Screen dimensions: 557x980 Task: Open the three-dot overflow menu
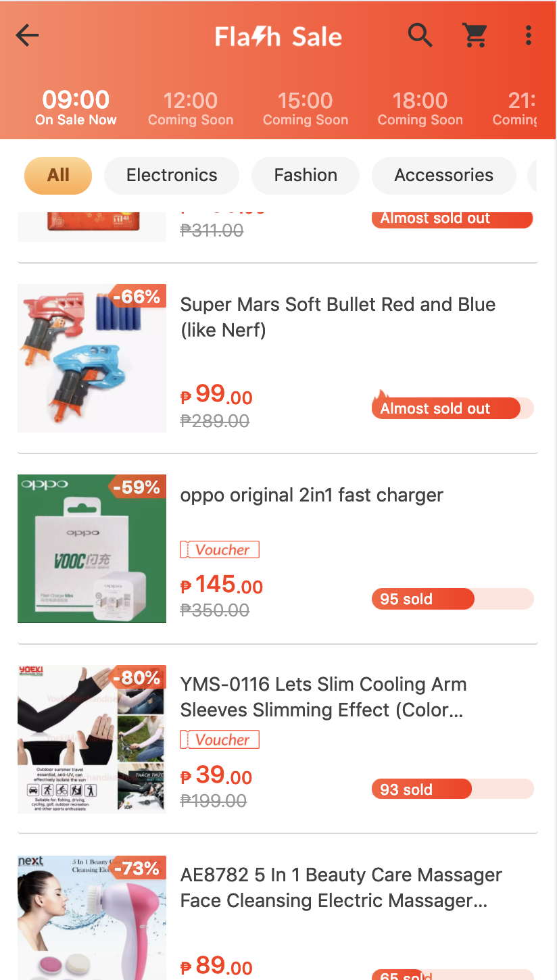point(528,35)
